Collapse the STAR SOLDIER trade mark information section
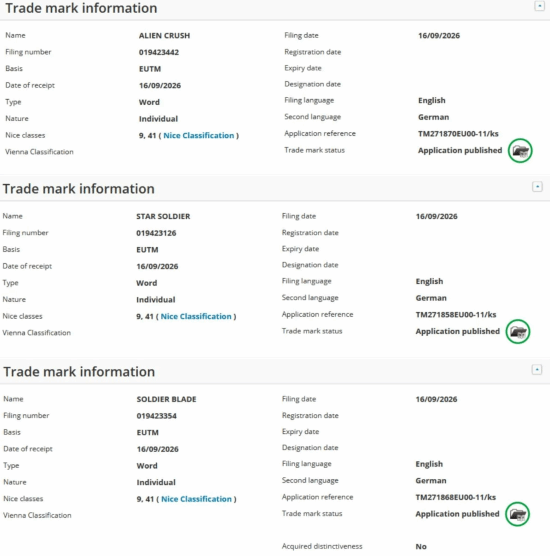550x556 pixels. 537,187
